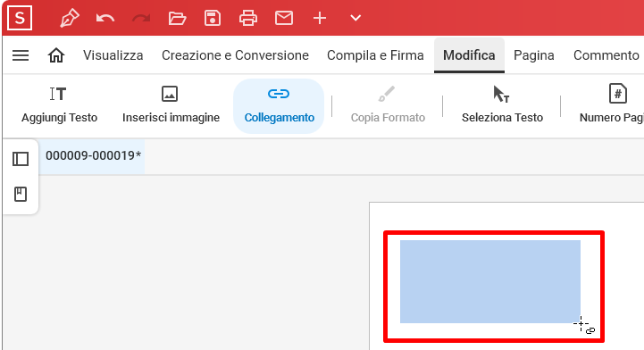The image size is (644, 350).
Task: Undo the last action
Action: [105, 18]
